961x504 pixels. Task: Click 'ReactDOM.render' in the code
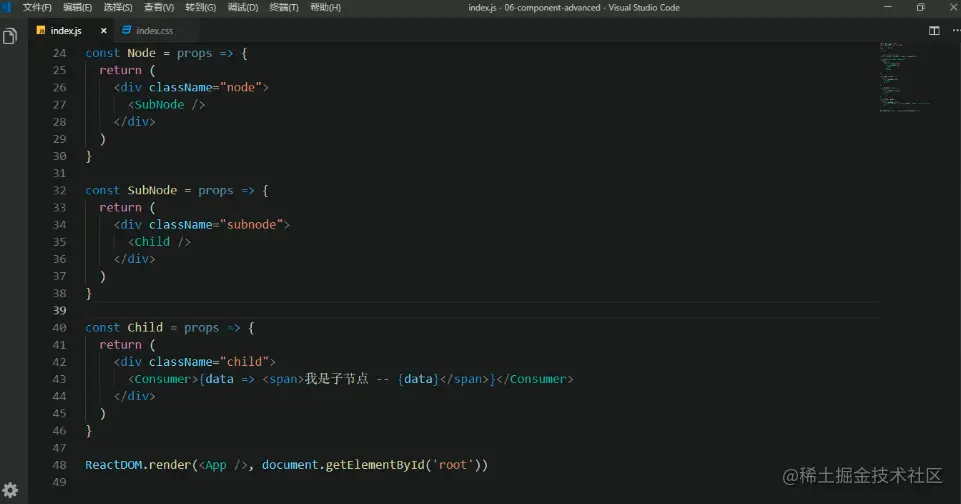pyautogui.click(x=138, y=465)
